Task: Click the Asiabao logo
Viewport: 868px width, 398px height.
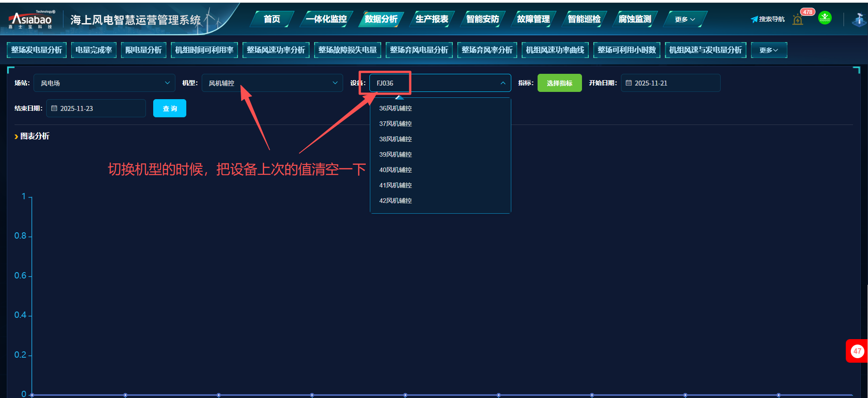Action: click(x=31, y=19)
